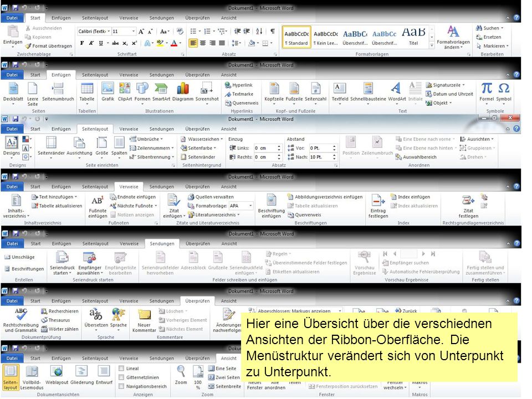The width and height of the screenshot is (532, 399).
Task: Click the Leere Seite icon
Action: click(33, 89)
